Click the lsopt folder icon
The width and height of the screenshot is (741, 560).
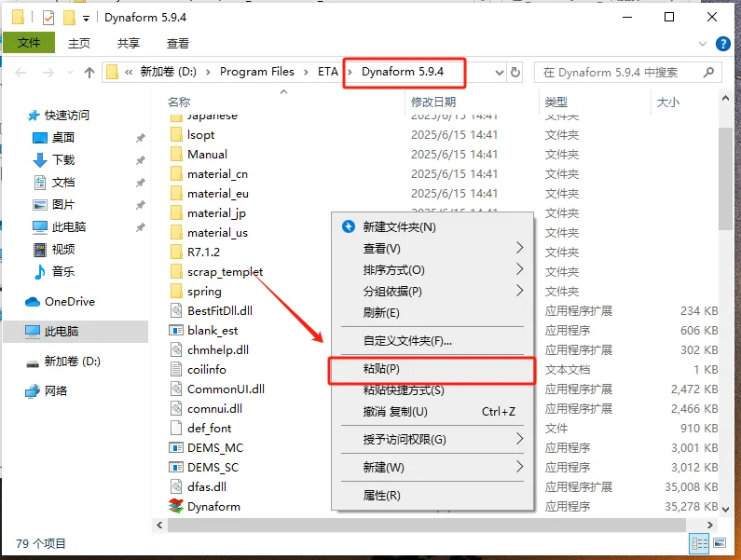tap(176, 135)
